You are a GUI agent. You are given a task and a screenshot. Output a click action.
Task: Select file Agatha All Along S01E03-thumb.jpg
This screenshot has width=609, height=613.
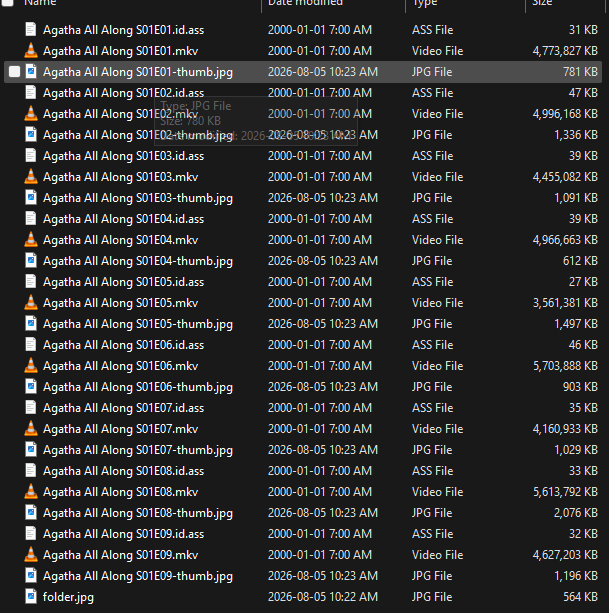138,198
